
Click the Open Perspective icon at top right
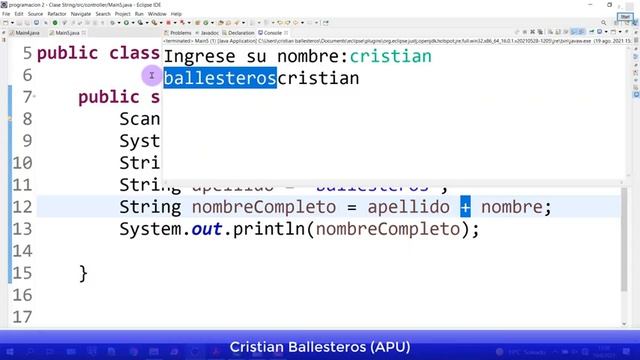click(x=617, y=23)
